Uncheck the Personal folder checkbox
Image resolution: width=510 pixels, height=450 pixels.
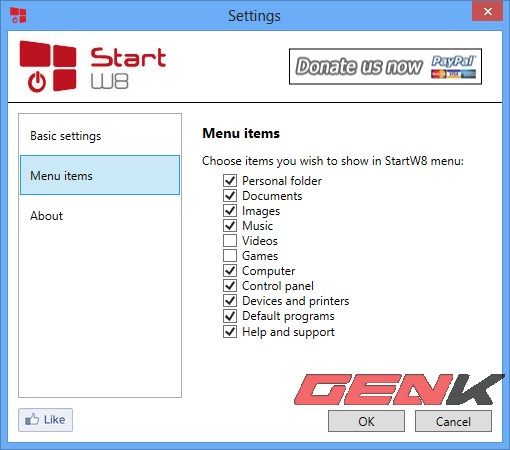click(x=230, y=180)
